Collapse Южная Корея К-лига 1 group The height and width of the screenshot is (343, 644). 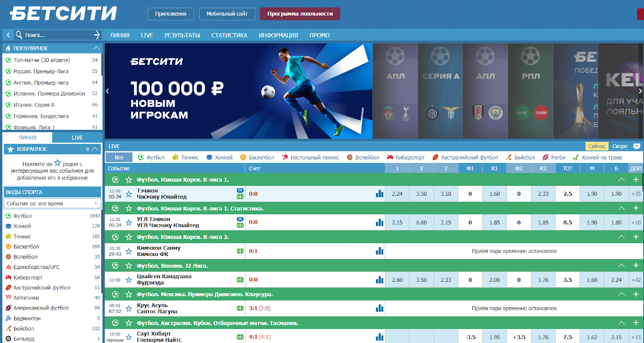pyautogui.click(x=621, y=180)
